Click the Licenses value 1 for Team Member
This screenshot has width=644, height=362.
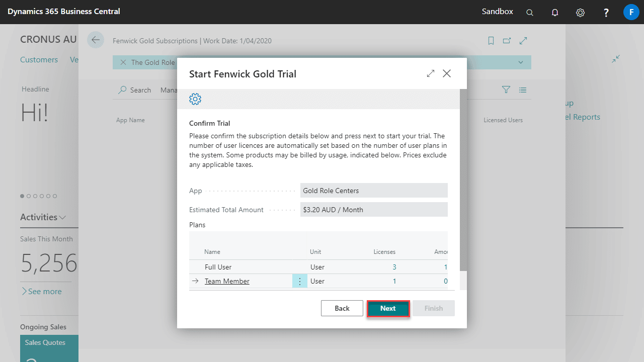(394, 281)
